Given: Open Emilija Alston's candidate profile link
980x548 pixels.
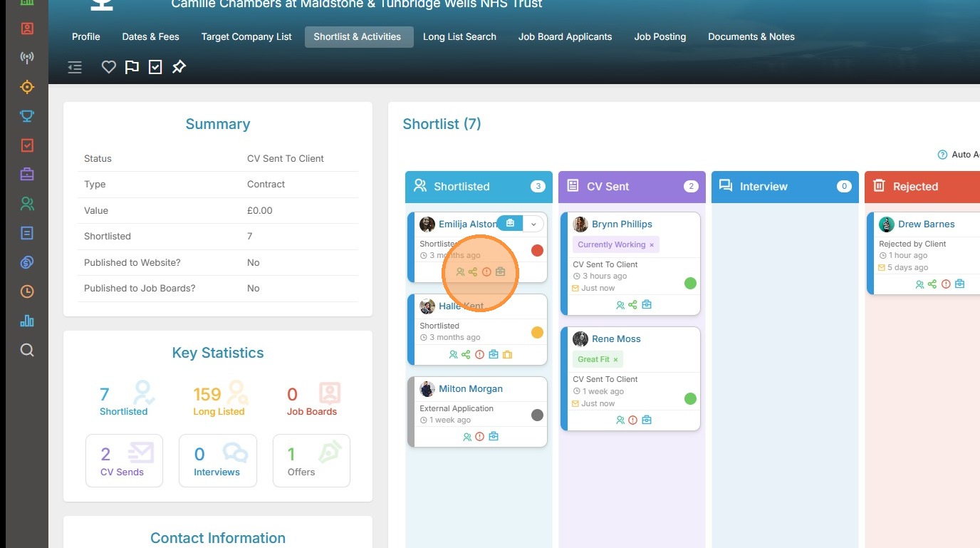Looking at the screenshot, I should click(468, 224).
